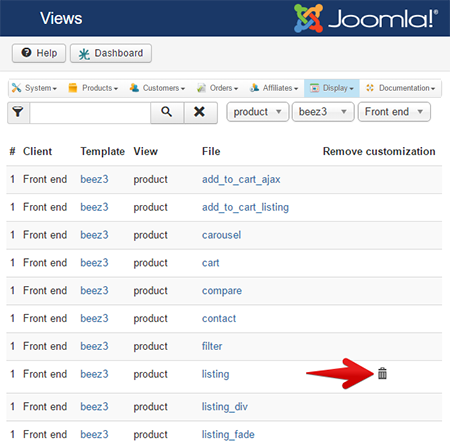Open Help button

[39, 53]
